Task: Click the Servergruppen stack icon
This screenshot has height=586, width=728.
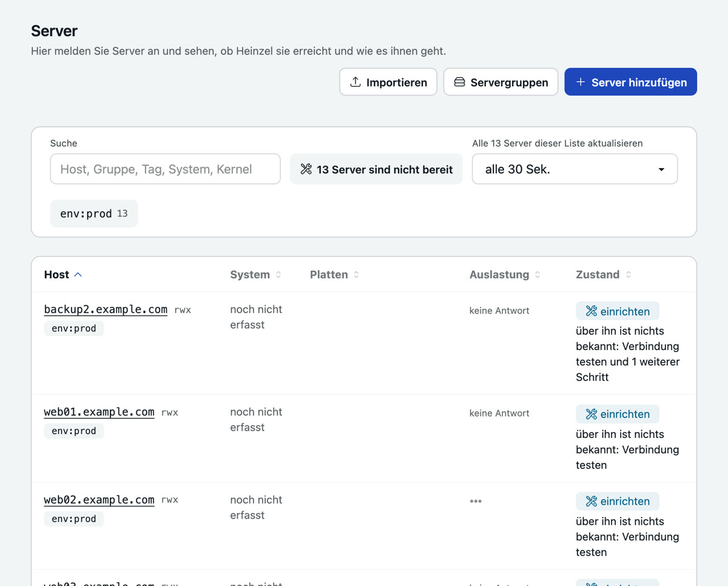Action: (x=460, y=82)
